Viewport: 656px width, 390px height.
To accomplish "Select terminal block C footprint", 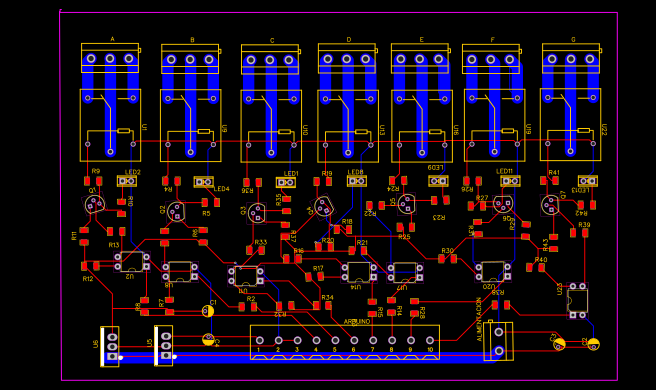I will tap(270, 59).
